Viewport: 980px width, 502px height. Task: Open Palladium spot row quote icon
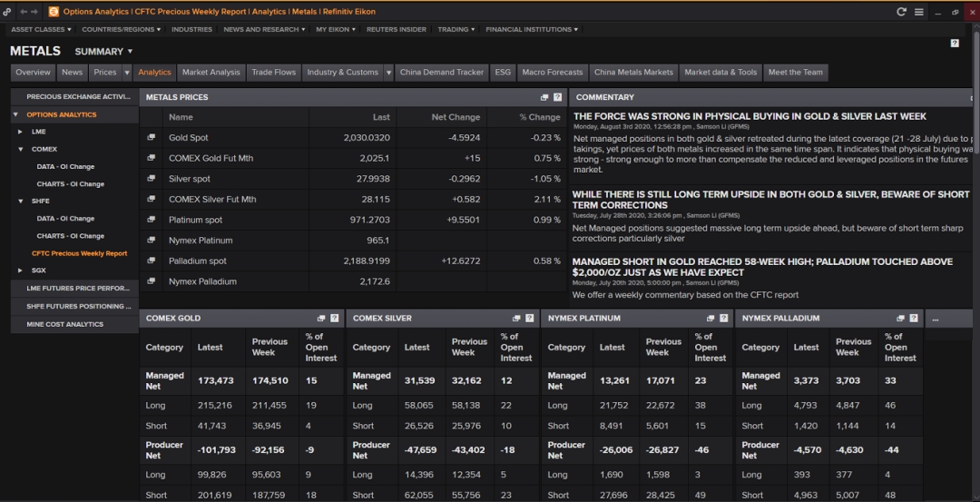pyautogui.click(x=151, y=261)
